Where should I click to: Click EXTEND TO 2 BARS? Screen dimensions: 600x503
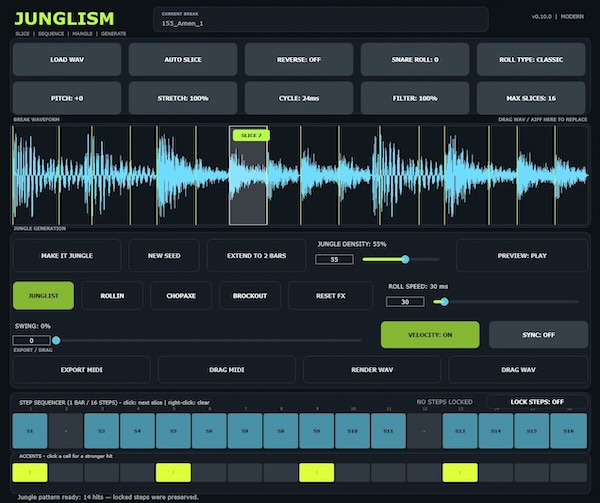point(256,256)
